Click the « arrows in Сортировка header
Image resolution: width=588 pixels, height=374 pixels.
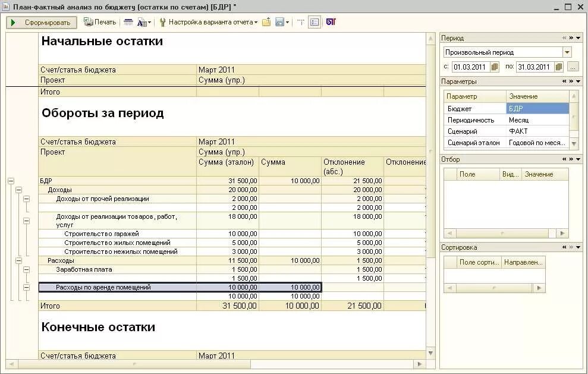564,247
